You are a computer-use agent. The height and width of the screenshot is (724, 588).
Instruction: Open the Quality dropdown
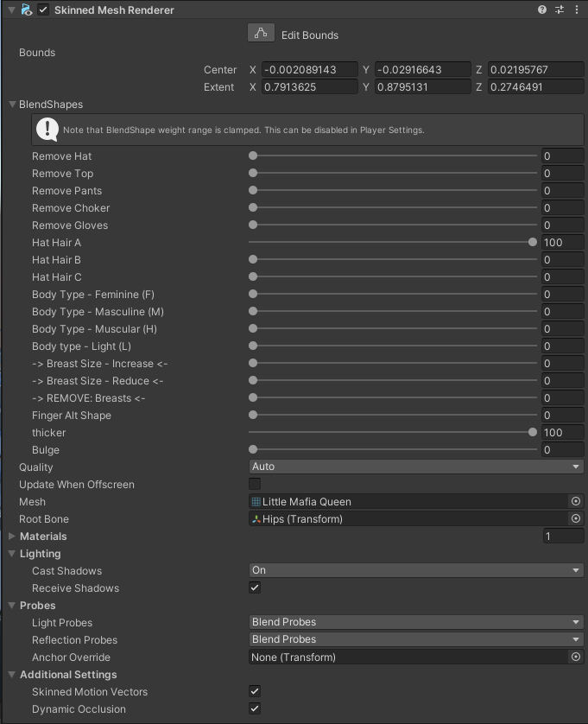click(415, 467)
